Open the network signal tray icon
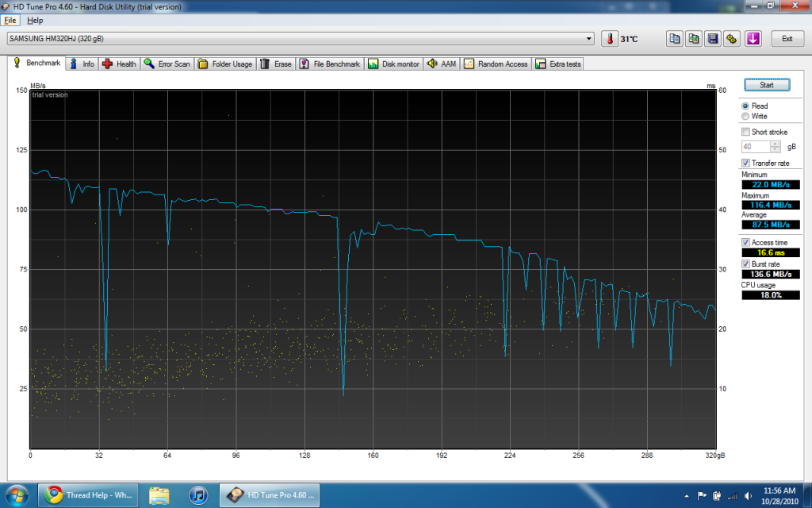Screen dimensions: 812x508 tap(733, 496)
